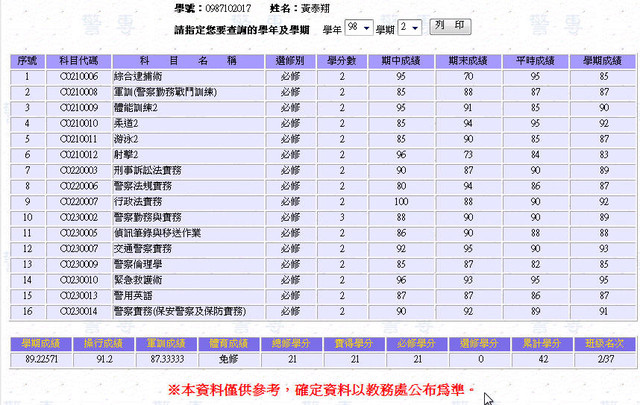Select the 平時成績 column header
640x405 pixels.
(x=535, y=61)
